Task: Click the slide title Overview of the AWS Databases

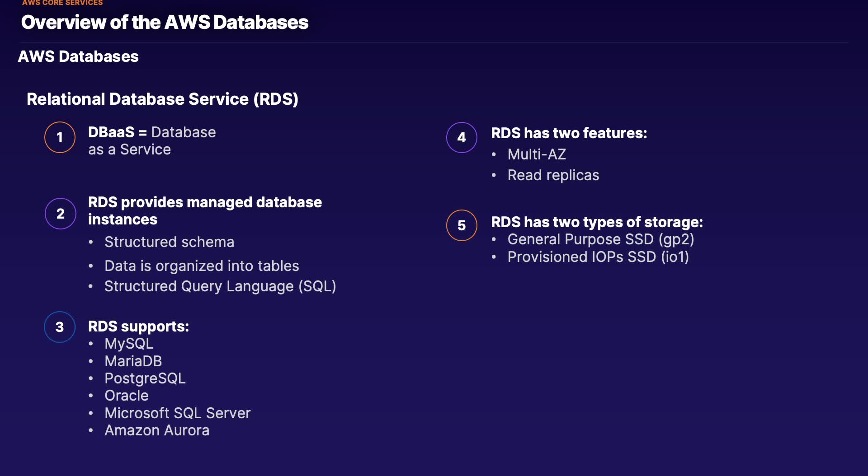Action: 165,22
